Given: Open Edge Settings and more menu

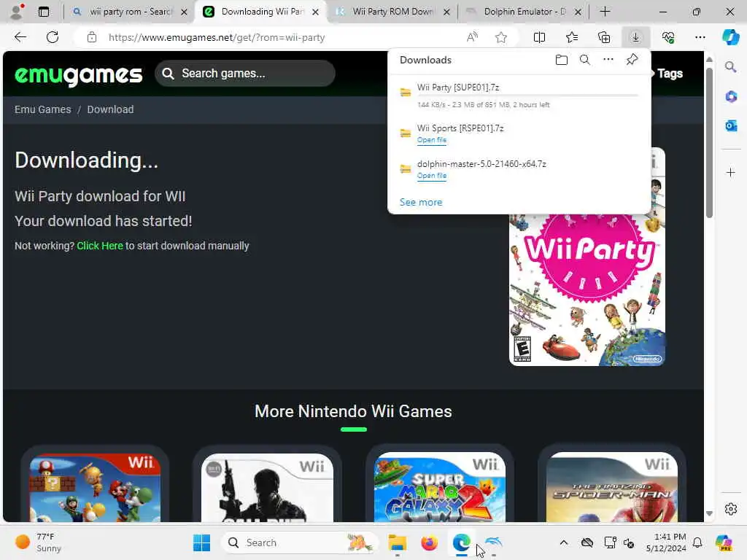Looking at the screenshot, I should pyautogui.click(x=700, y=37).
